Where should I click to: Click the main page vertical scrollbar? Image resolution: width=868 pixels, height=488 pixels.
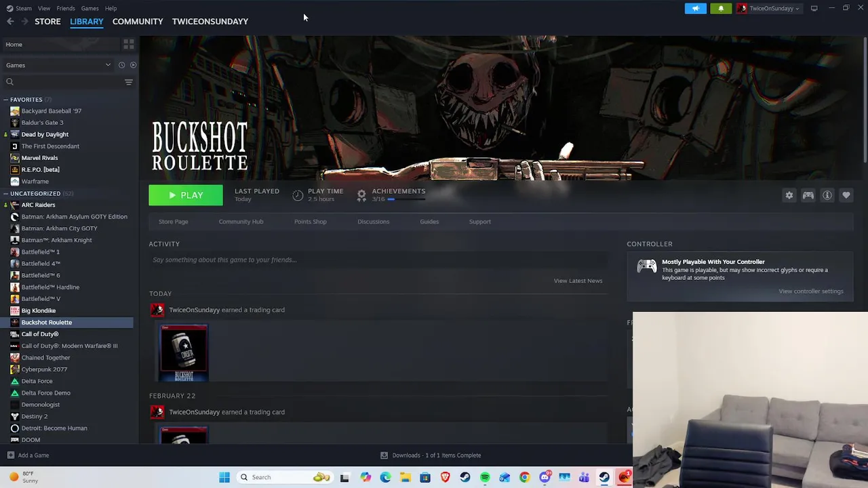[x=864, y=98]
